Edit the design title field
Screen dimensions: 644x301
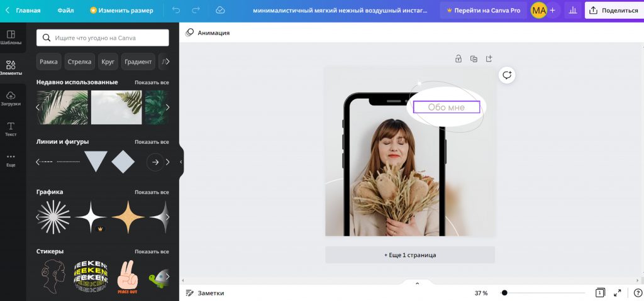point(340,10)
